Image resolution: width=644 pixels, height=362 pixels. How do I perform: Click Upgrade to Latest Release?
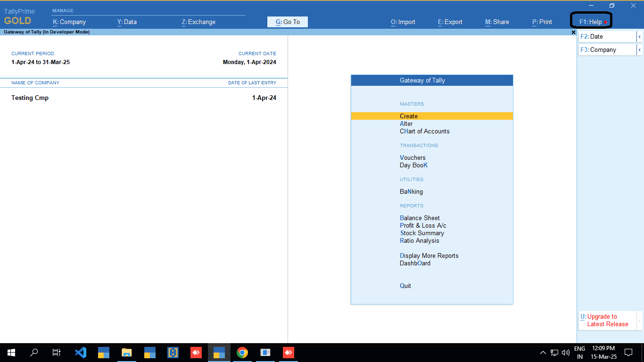pyautogui.click(x=608, y=321)
